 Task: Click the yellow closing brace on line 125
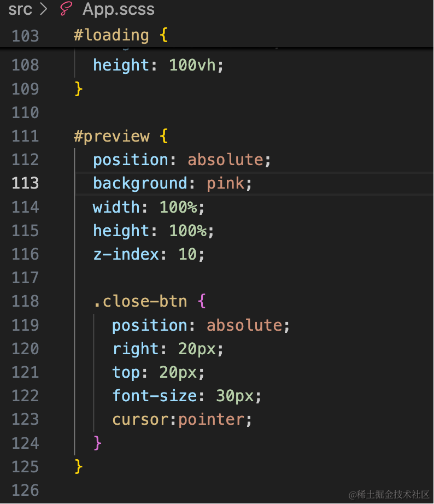79,466
